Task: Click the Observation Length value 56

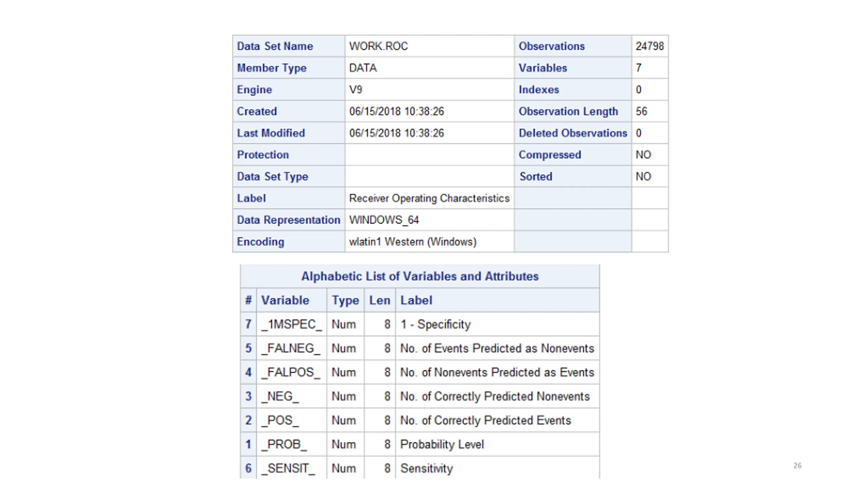Action: [x=641, y=111]
